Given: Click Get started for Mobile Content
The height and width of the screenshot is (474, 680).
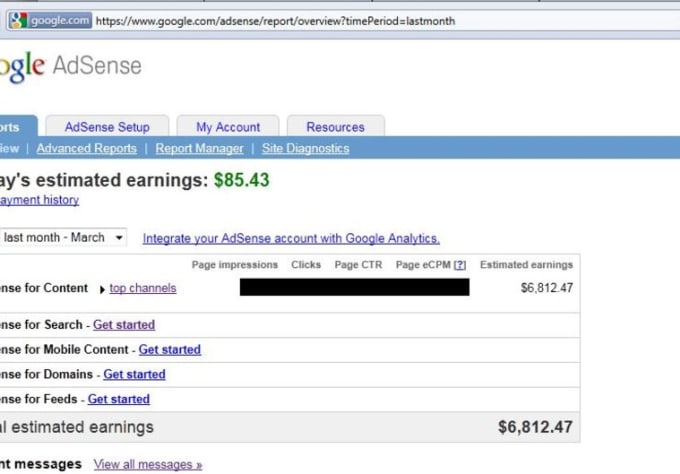Looking at the screenshot, I should point(170,350).
